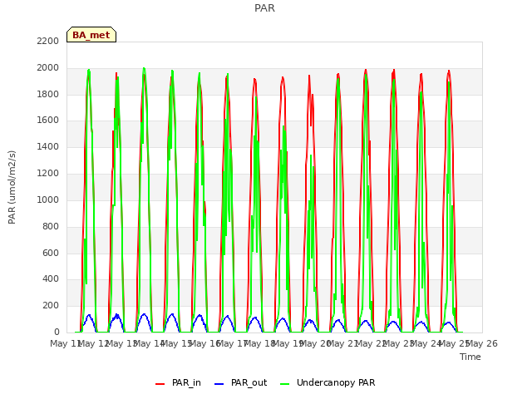Screen dimensions: 532x399
Task: Click the 600 y-axis tick label
Action: point(51,253)
